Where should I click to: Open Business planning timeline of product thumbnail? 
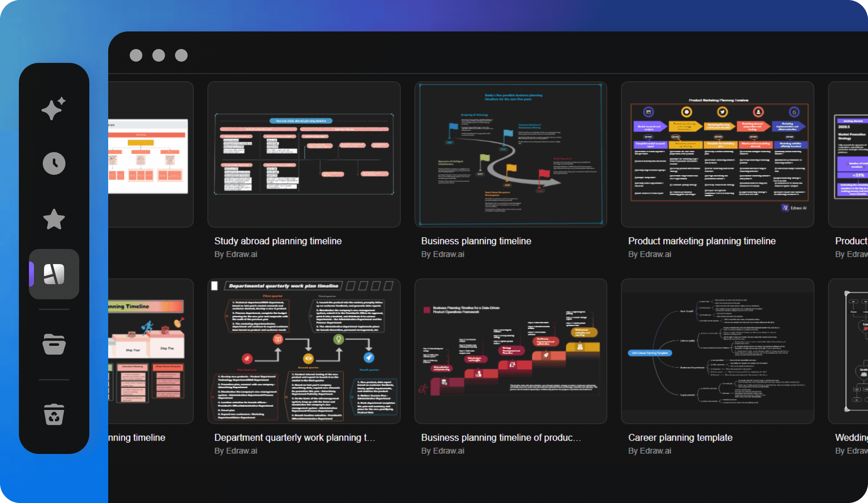511,351
